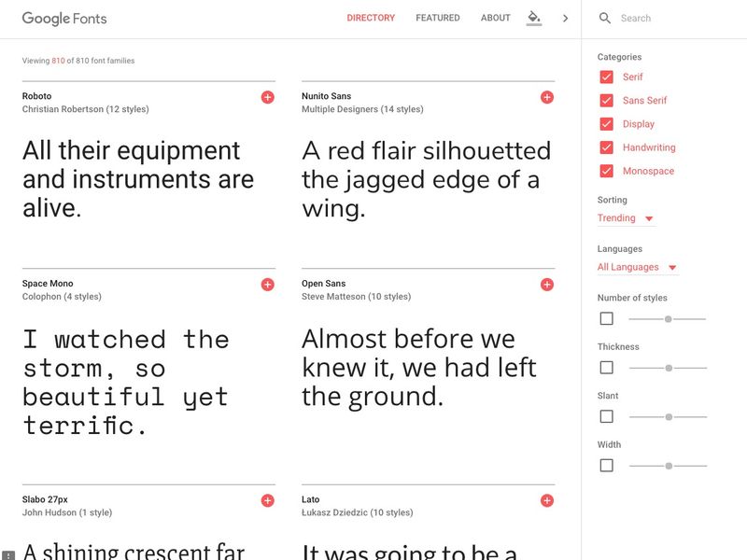Enable the Number of styles checkbox
747x560 pixels.
[606, 318]
